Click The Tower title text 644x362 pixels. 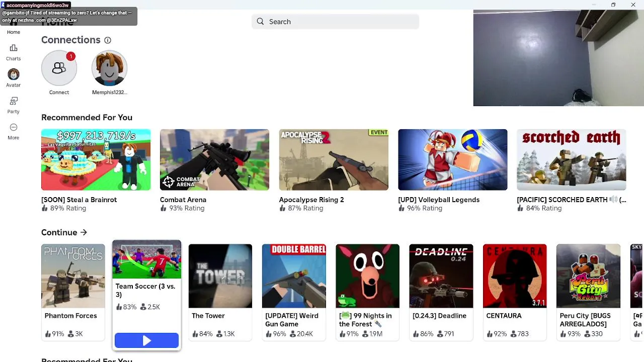208,316
